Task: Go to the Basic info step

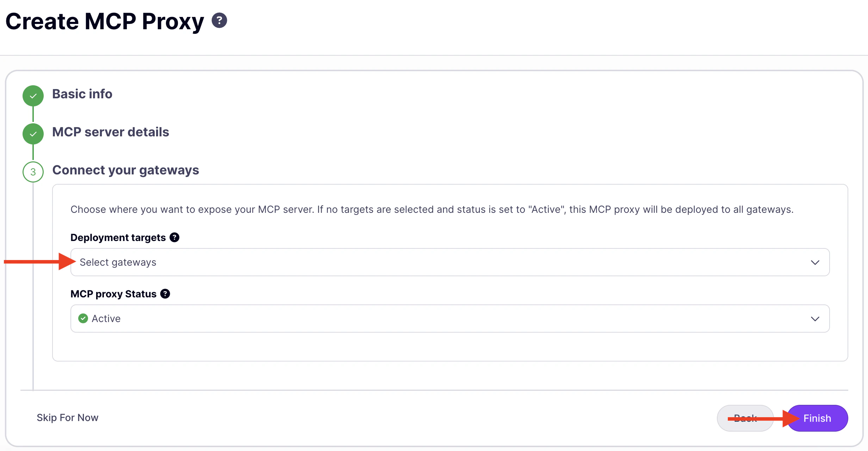Action: point(82,94)
